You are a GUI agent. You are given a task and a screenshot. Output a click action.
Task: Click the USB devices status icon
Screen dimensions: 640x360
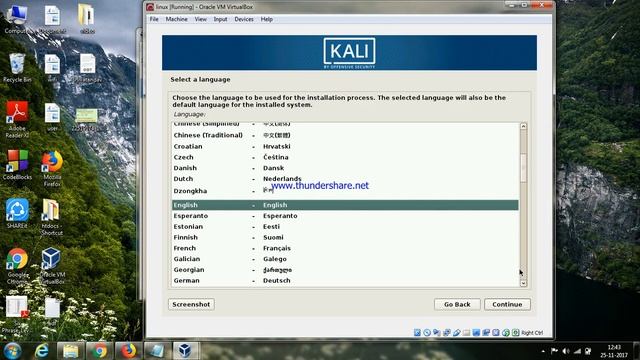pos(456,333)
